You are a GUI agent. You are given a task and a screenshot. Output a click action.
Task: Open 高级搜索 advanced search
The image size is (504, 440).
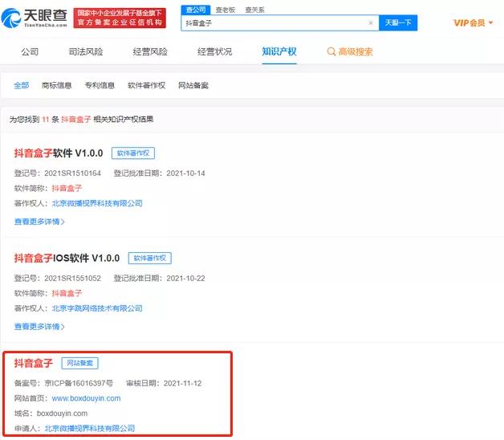(x=356, y=51)
